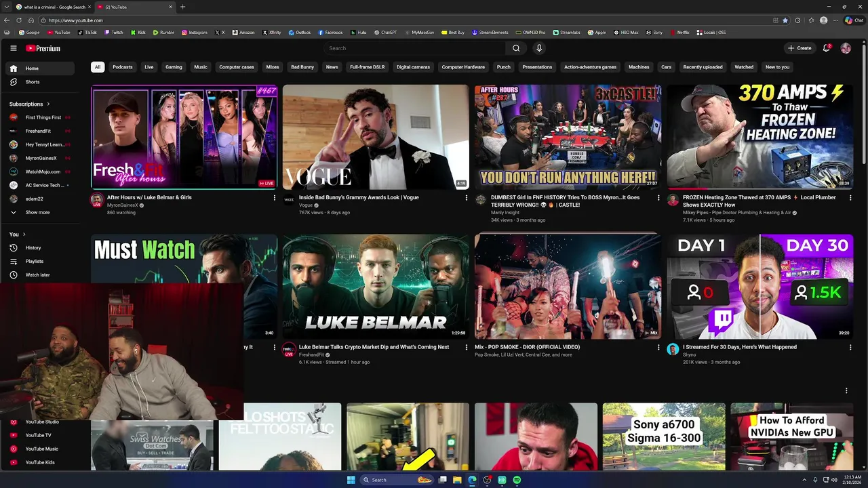This screenshot has height=488, width=868.
Task: Open the ChatGPT bookmark
Action: tap(385, 33)
